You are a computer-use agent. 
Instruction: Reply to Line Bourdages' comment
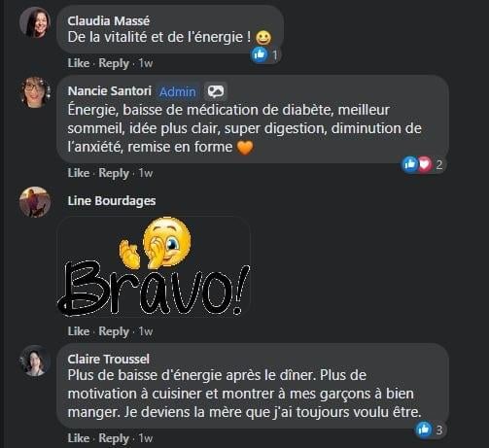(114, 331)
